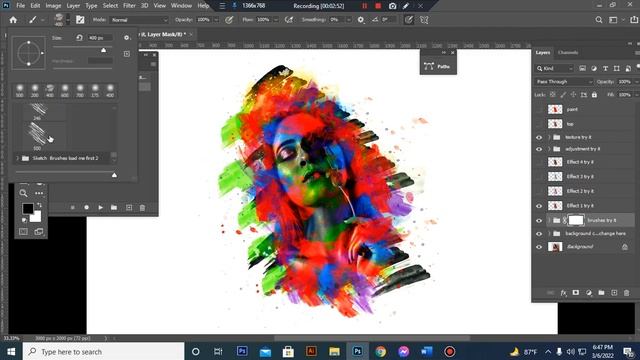Screen dimensions: 640x360
Task: Open the Smoothing value dropdown arrow
Action: [x=349, y=20]
